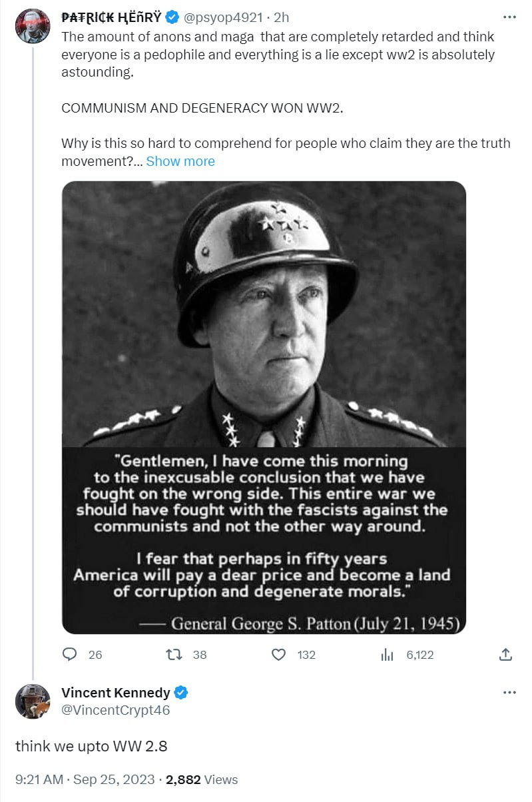Open more options on Vincent Kennedy's reply
The image size is (532, 802).
(509, 693)
